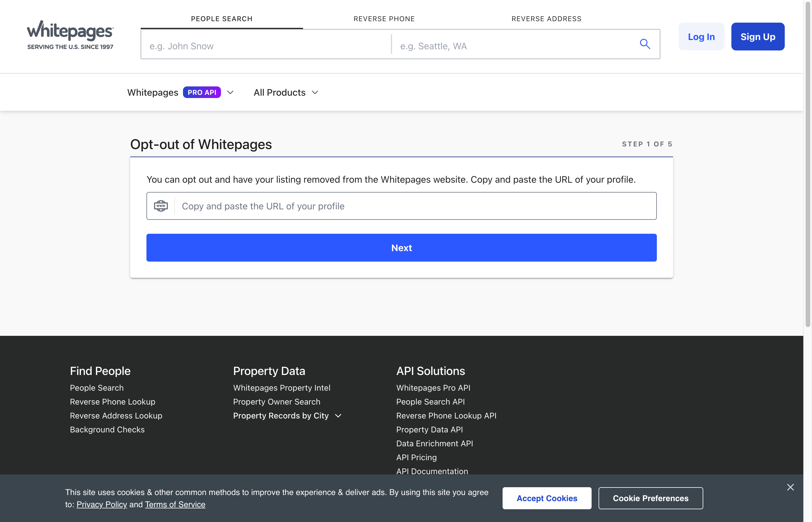Screen dimensions: 812x522
Task: Open Property Data API link
Action: (x=429, y=429)
